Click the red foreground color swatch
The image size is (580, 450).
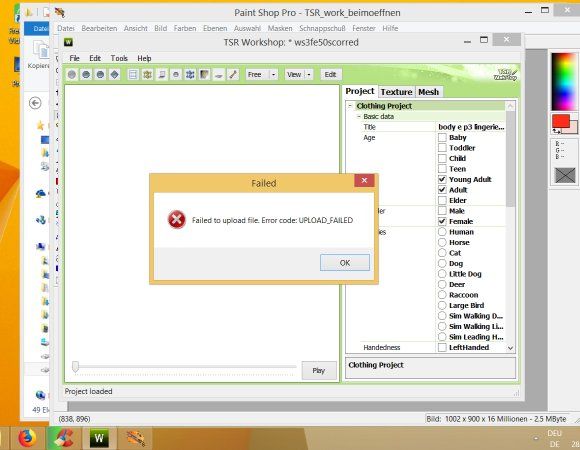pos(561,121)
